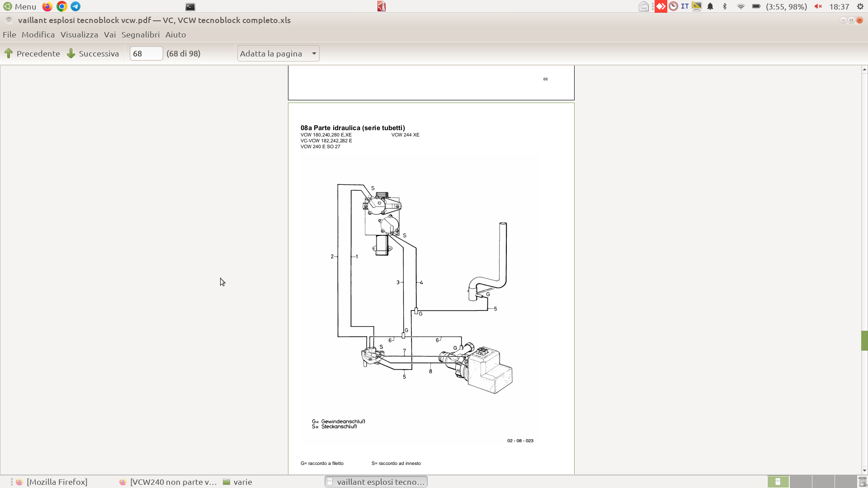Go to previous page with Precedente

click(32, 53)
